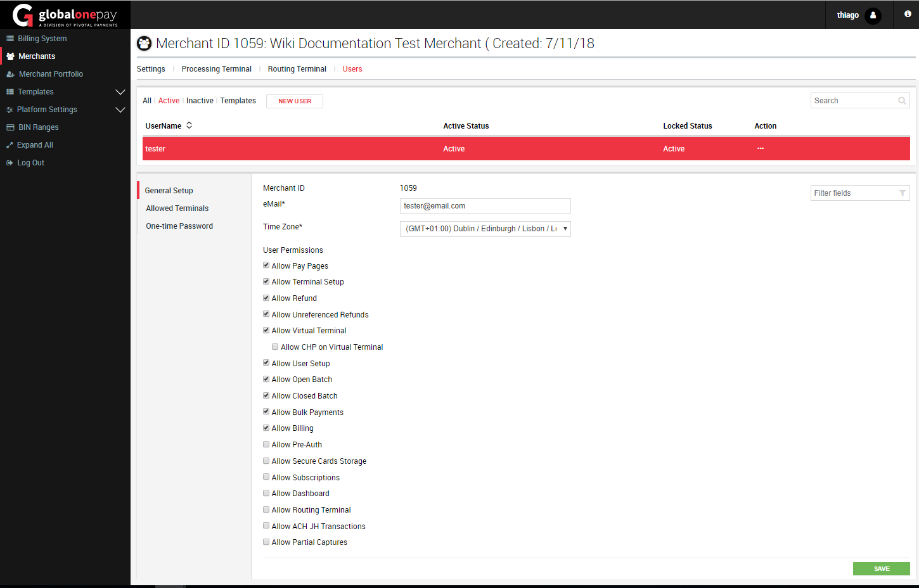Image resolution: width=919 pixels, height=588 pixels.
Task: Open the Processing Terminal tab
Action: click(216, 69)
